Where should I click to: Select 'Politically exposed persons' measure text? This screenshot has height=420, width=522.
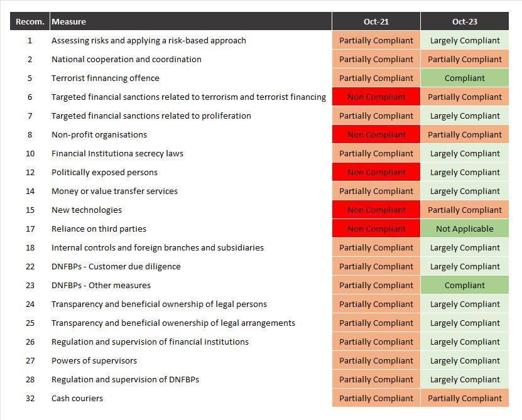click(104, 172)
